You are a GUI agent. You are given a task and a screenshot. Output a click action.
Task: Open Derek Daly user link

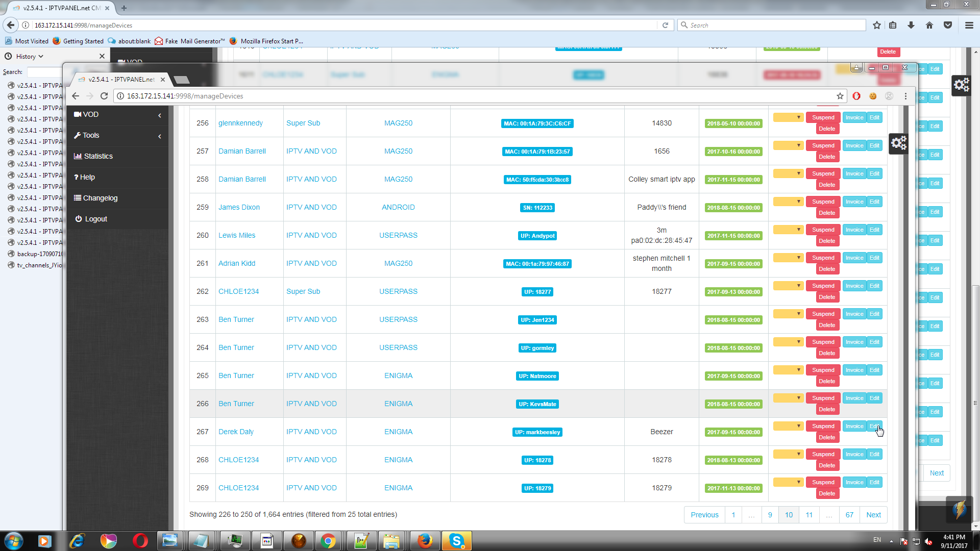(x=236, y=432)
